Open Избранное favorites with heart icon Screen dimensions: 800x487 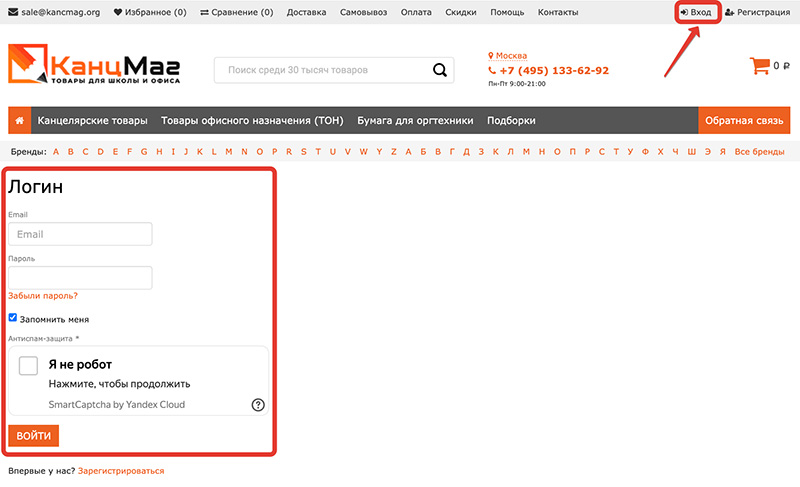150,12
